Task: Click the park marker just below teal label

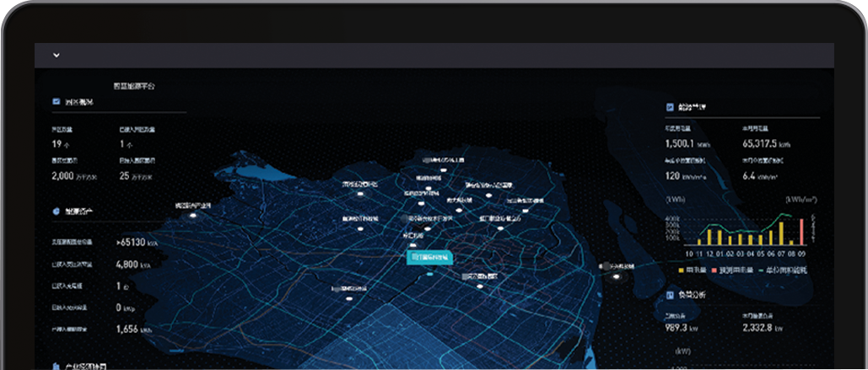Action: [480, 286]
